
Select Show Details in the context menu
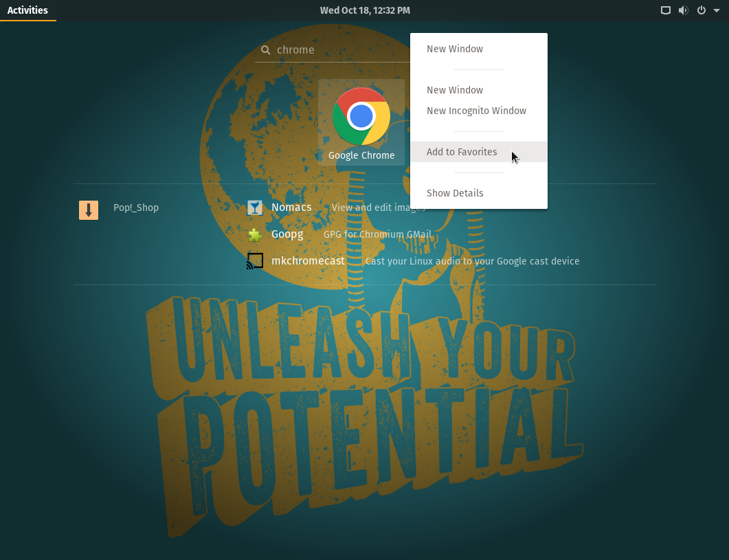click(455, 193)
